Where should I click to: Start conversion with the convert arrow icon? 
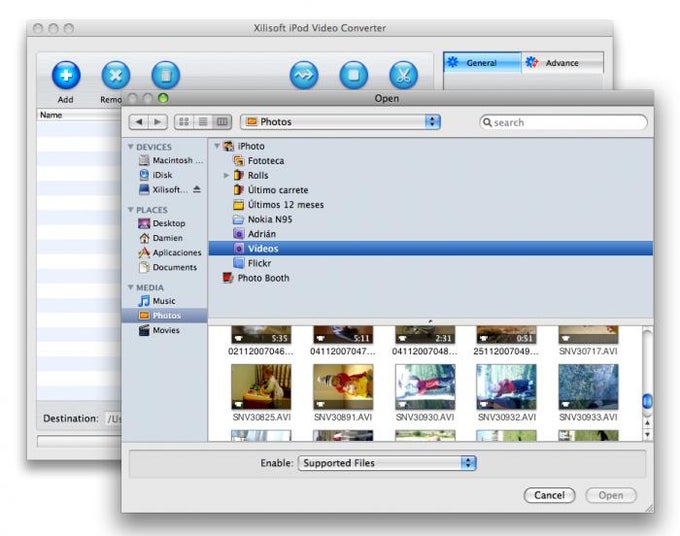[x=304, y=75]
